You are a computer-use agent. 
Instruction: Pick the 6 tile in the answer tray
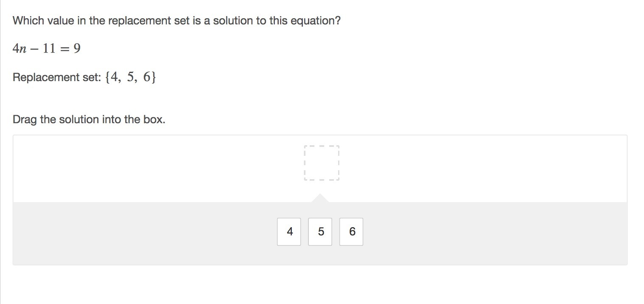351,231
